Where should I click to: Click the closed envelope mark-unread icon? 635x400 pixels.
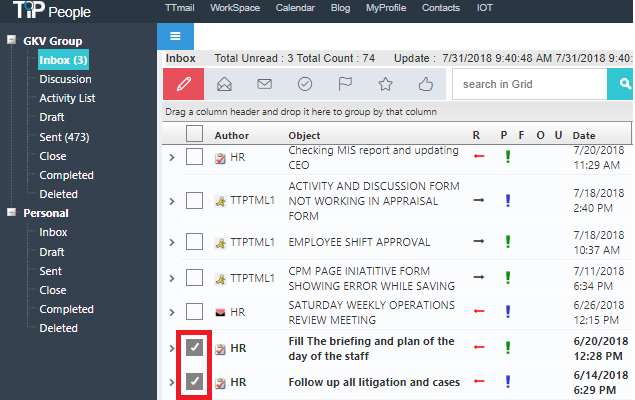(264, 84)
